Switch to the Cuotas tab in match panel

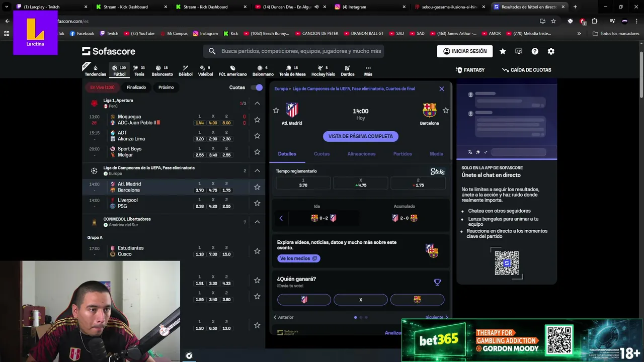tap(322, 154)
